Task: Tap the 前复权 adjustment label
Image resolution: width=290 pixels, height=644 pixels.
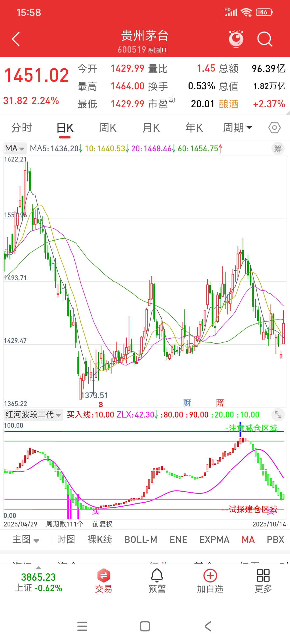Action: 103,524
